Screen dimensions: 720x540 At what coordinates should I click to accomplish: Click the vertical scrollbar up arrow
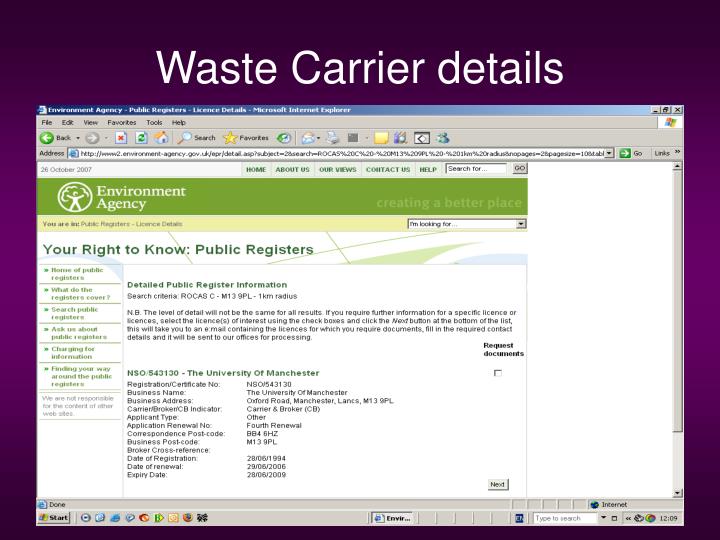[678, 166]
